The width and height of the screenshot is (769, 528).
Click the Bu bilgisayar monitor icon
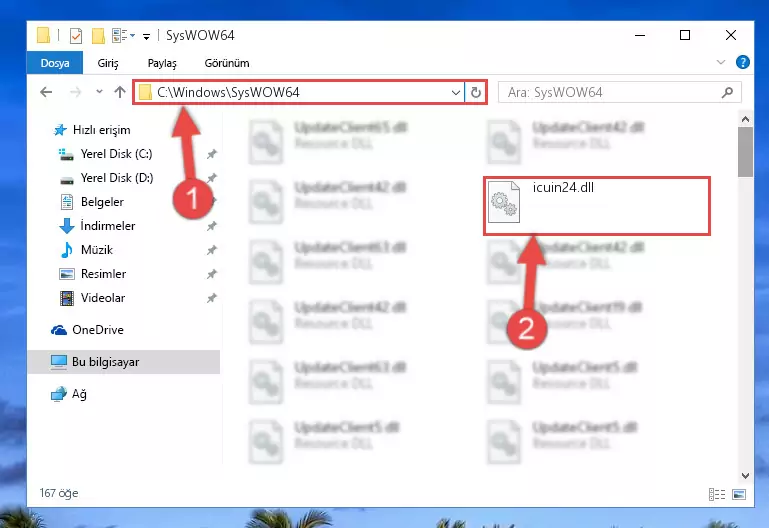click(x=59, y=362)
